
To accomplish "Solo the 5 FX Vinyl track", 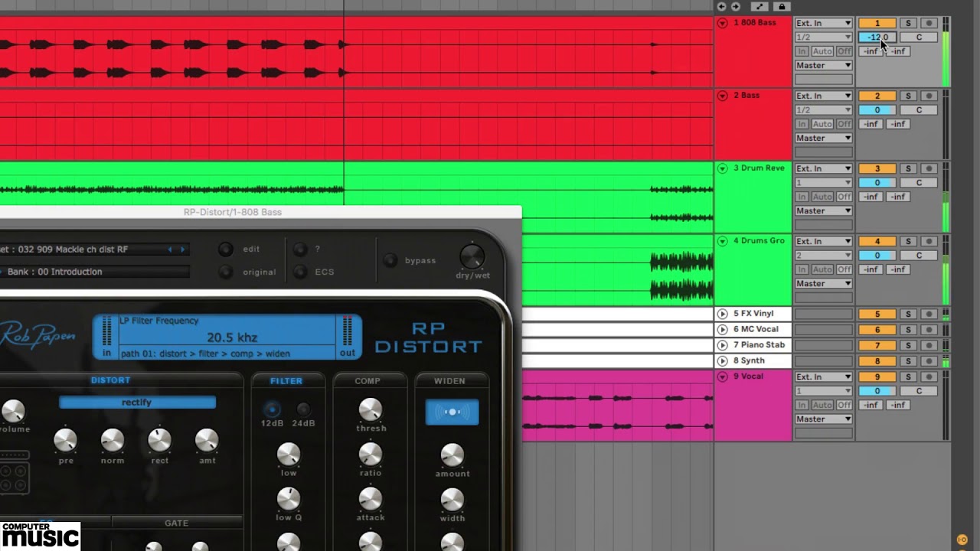I will point(908,314).
